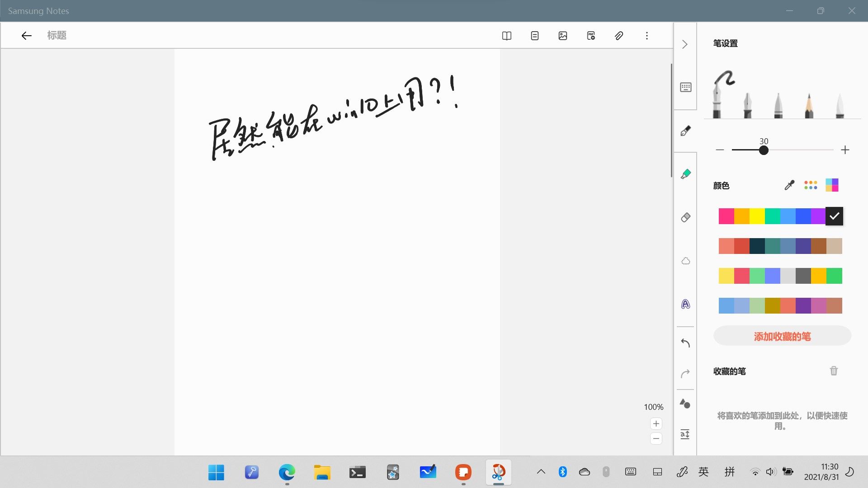Open the three-dot more options menu

[x=646, y=36]
